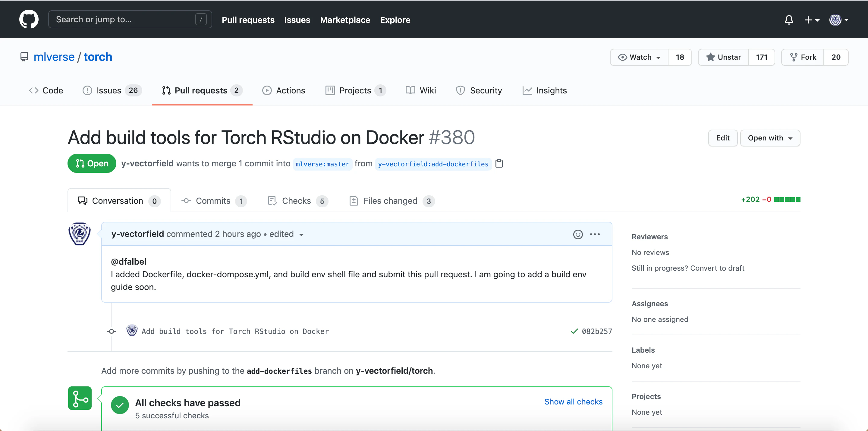Open comment options via ellipsis icon

pos(595,234)
